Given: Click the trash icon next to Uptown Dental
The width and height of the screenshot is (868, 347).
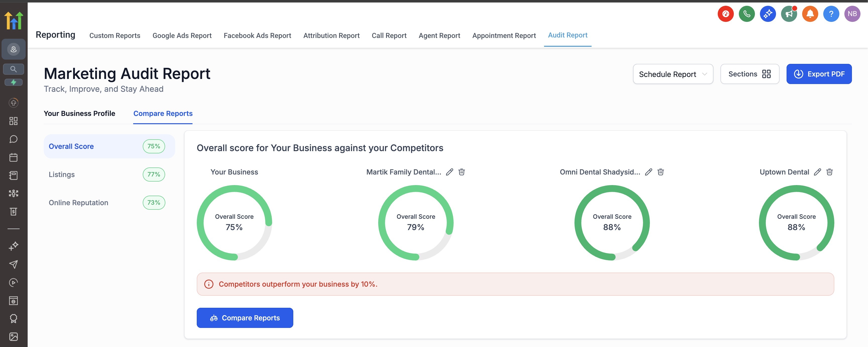Looking at the screenshot, I should (x=830, y=172).
